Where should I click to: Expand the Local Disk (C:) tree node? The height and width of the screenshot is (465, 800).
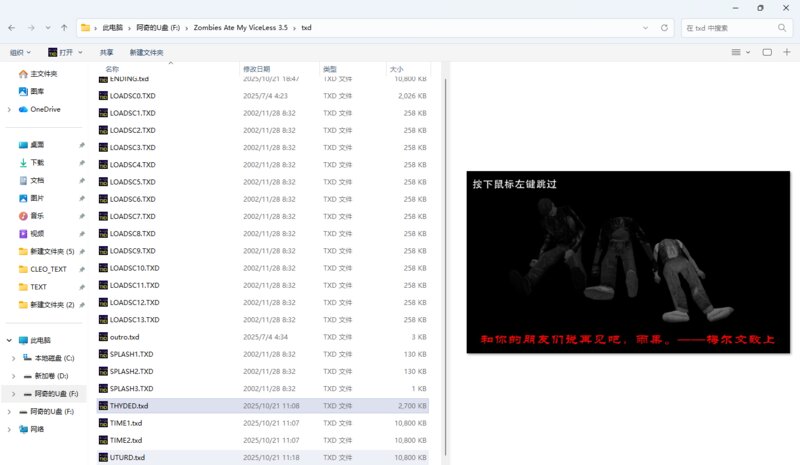pos(12,358)
